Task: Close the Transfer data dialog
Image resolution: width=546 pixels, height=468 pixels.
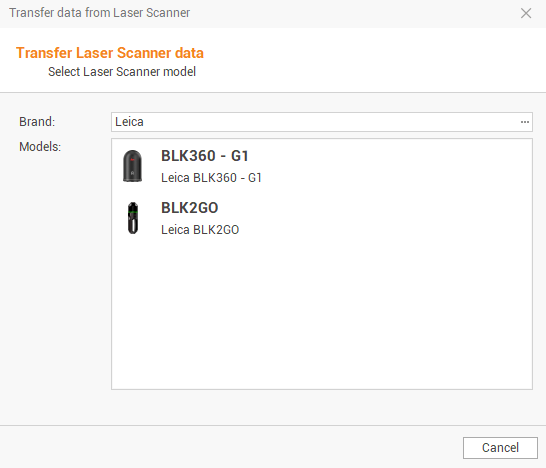Action: (x=526, y=13)
